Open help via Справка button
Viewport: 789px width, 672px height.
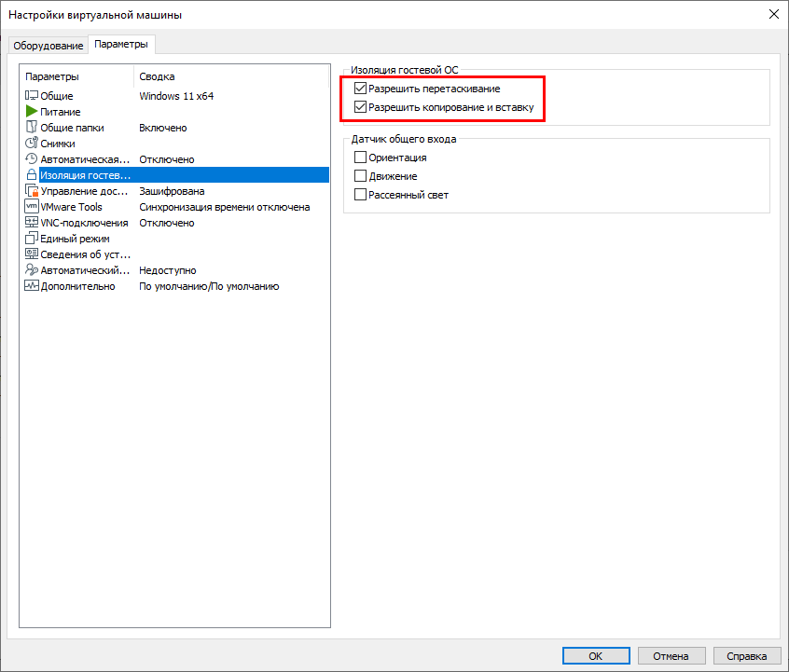[747, 656]
